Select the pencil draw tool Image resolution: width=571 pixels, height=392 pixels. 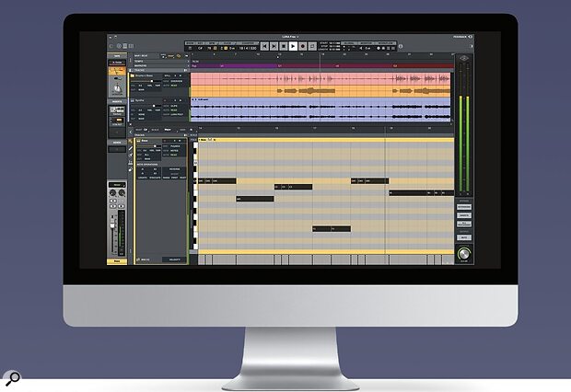tap(131, 148)
